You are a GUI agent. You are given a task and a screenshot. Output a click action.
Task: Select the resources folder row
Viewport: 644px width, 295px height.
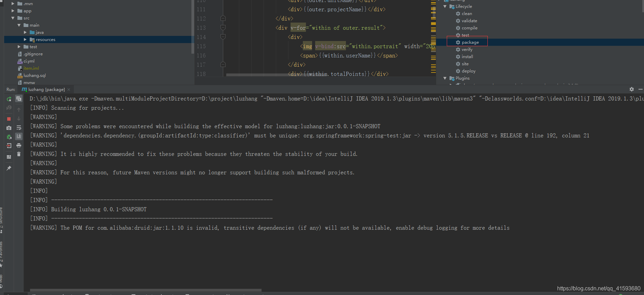(x=99, y=40)
